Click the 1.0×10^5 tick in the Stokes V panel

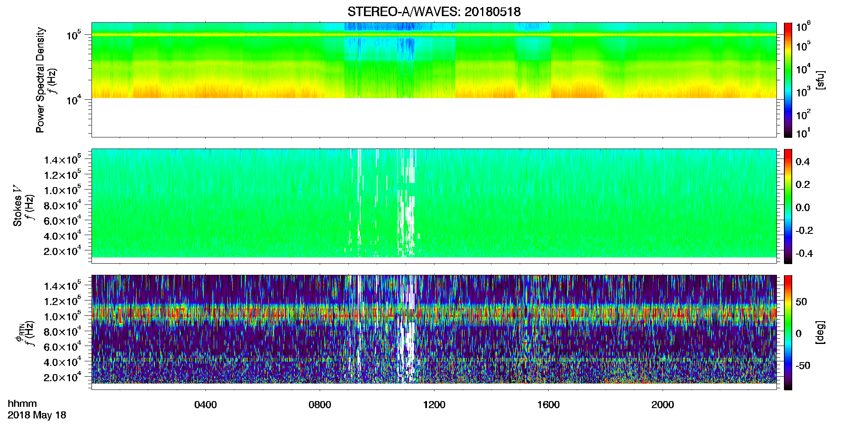coord(63,190)
